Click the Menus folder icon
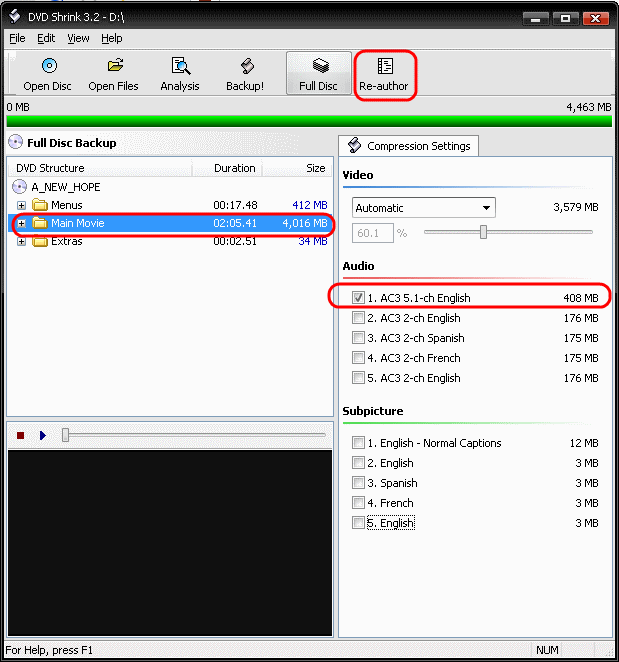 (x=40, y=205)
